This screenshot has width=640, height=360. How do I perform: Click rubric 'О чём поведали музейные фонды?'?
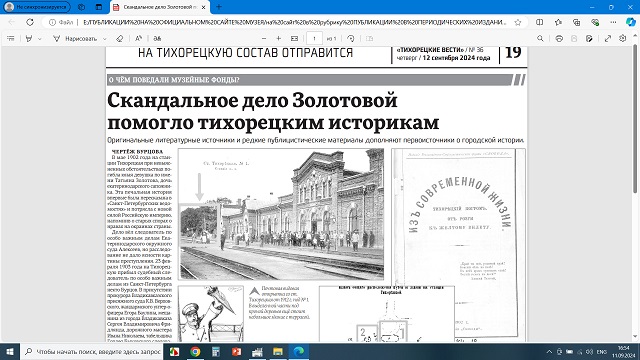[174, 80]
